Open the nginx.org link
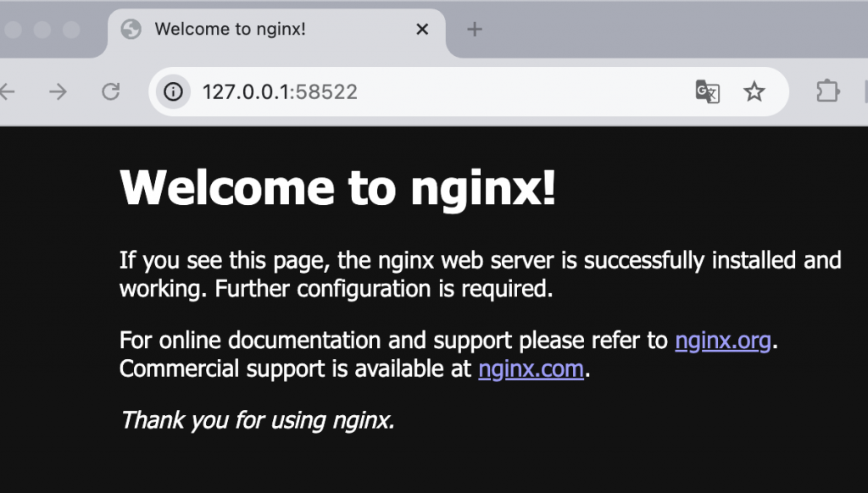The image size is (868, 493). [x=722, y=341]
